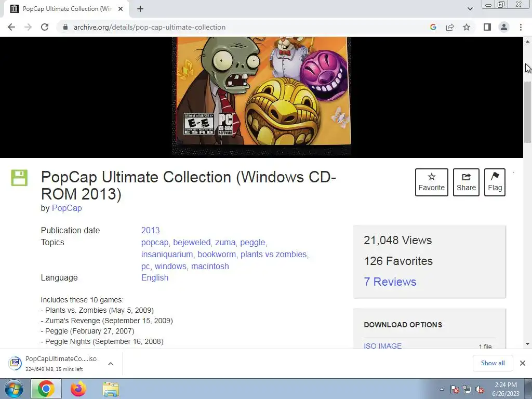Screen dimensions: 532x399
Task: Open the windows topic link
Action: point(170,267)
